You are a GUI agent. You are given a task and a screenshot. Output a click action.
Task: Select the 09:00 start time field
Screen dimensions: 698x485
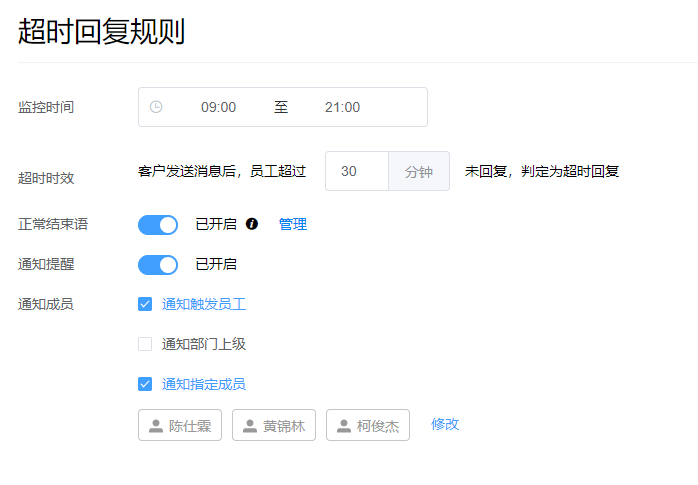pos(218,107)
